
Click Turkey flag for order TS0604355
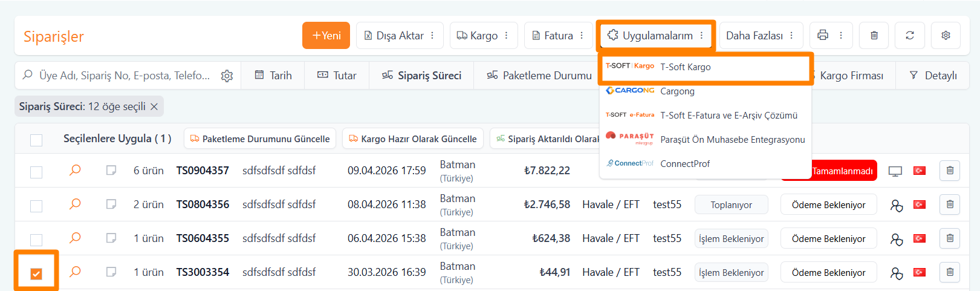tap(920, 238)
